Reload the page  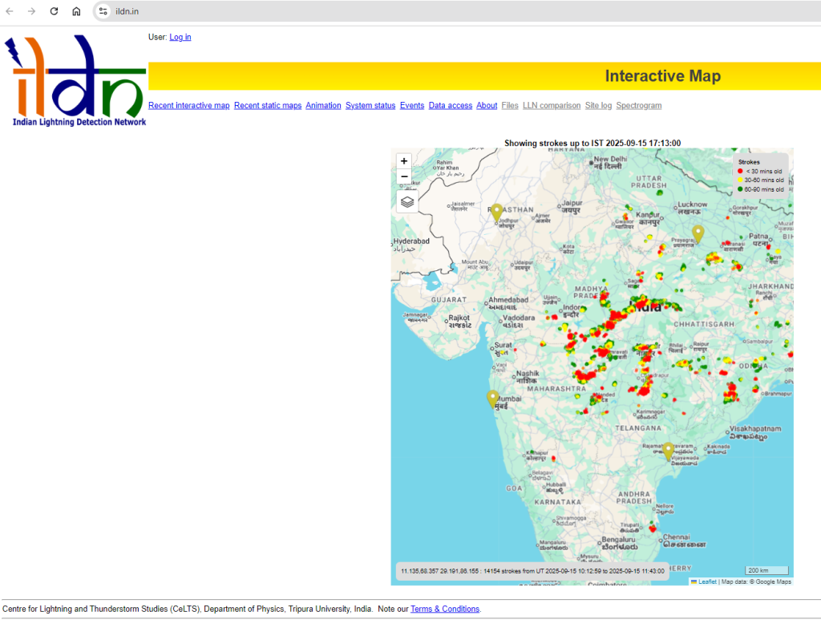[x=54, y=11]
